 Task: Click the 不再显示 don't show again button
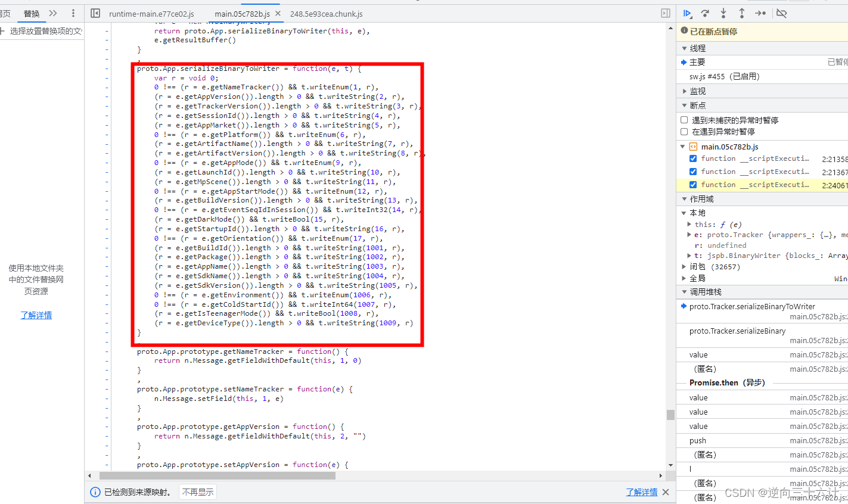(x=198, y=492)
